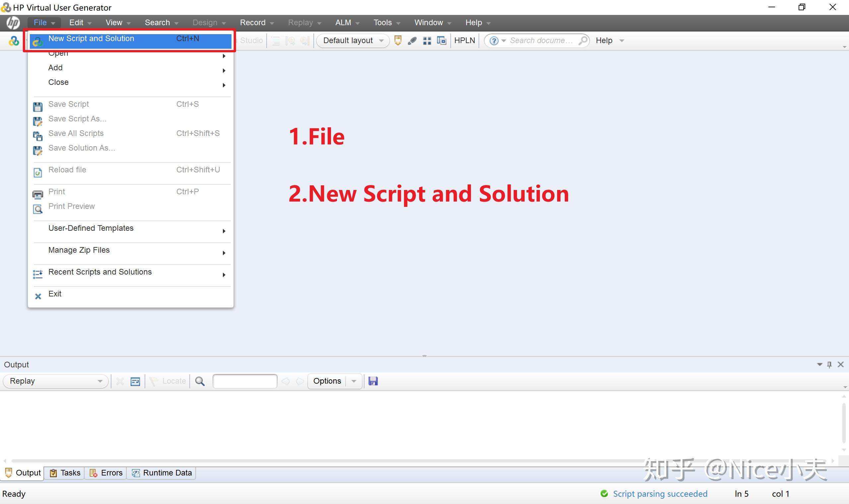
Task: Click the Output vertical scrollbar
Action: pyautogui.click(x=843, y=423)
